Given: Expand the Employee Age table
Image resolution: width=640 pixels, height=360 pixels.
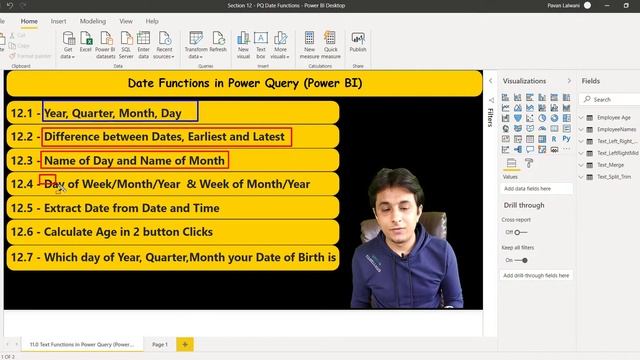Looking at the screenshot, I should pos(581,118).
